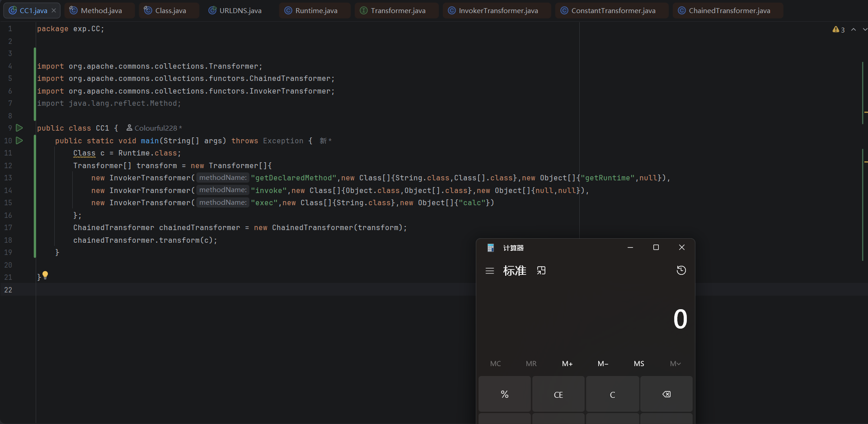Viewport: 868px width, 424px height.
Task: Click the Calculator percent button
Action: [505, 394]
